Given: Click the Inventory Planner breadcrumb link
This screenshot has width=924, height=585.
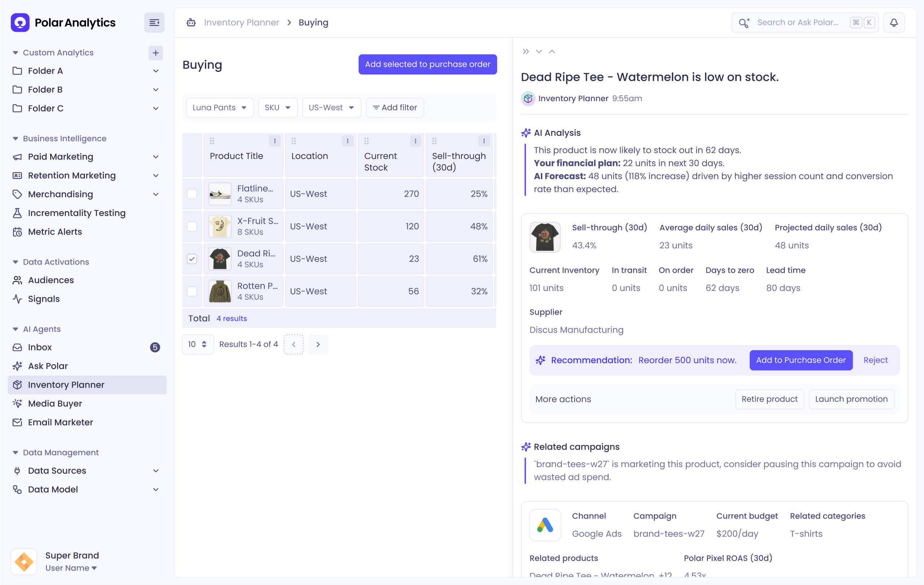Looking at the screenshot, I should click(241, 23).
